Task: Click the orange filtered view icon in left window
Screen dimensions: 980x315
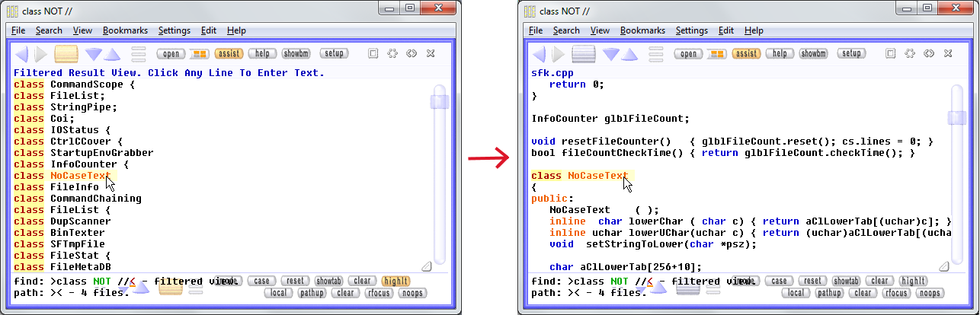Action: pyautogui.click(x=66, y=54)
